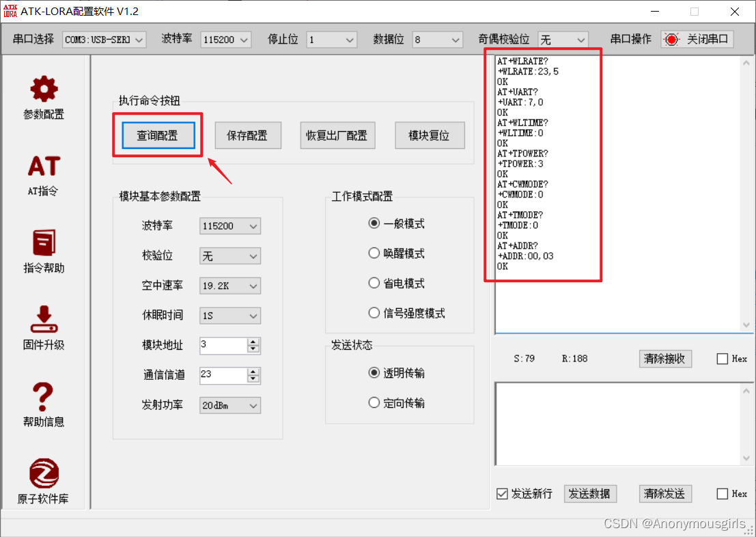Open the 固件升级 firmware upgrade page
The width and height of the screenshot is (756, 537).
tap(42, 330)
